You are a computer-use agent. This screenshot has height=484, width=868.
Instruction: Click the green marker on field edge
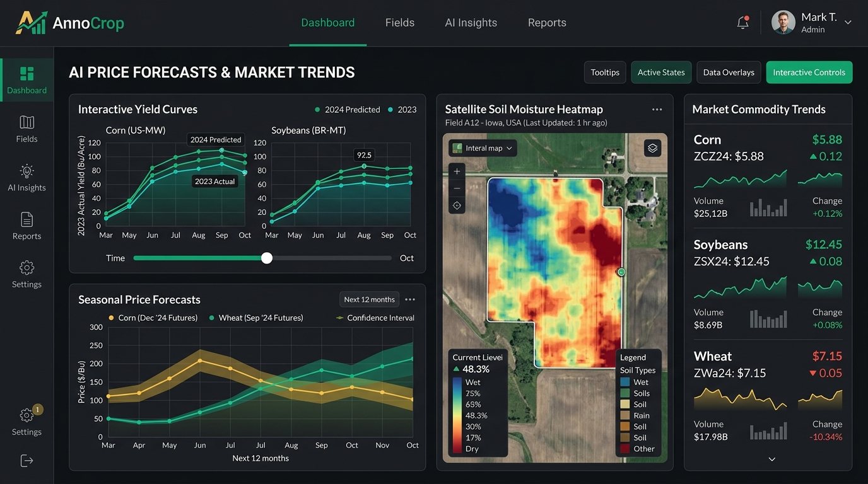point(621,272)
